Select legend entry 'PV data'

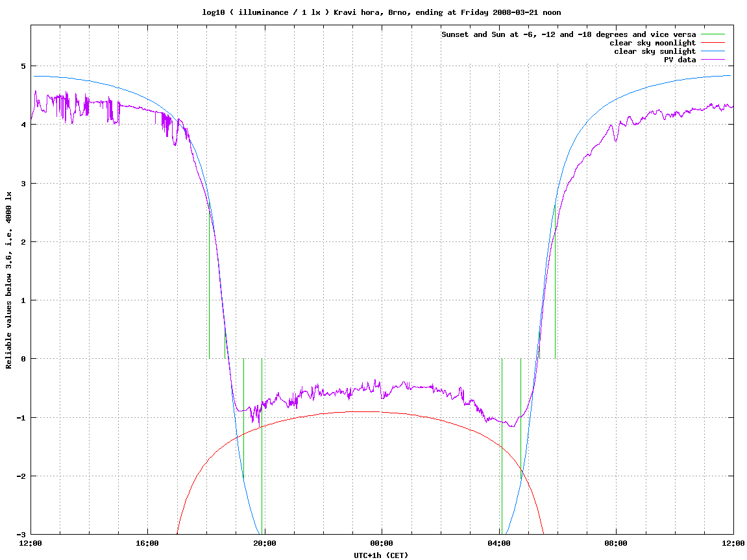(x=680, y=60)
